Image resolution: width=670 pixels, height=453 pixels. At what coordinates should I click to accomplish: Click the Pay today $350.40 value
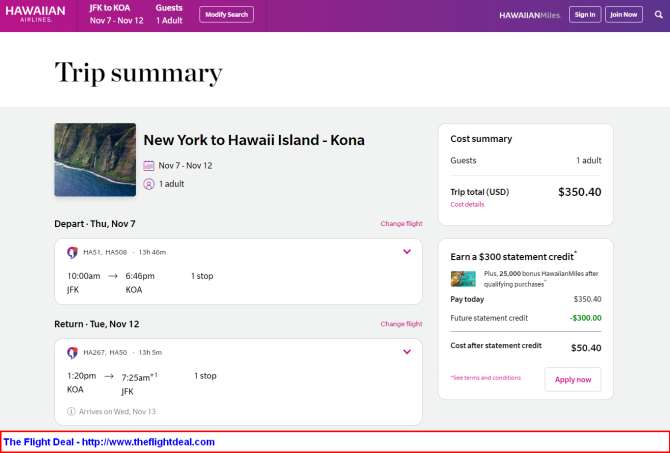coord(588,299)
